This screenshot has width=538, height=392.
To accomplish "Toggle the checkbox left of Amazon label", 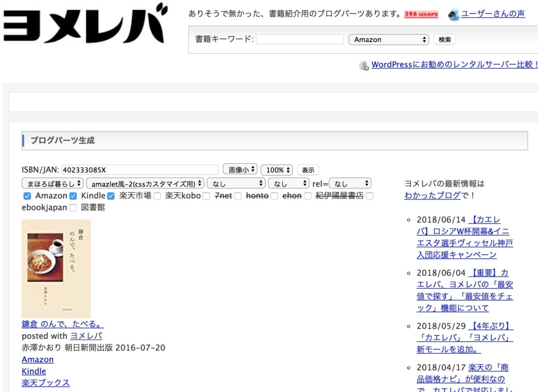I will point(27,196).
